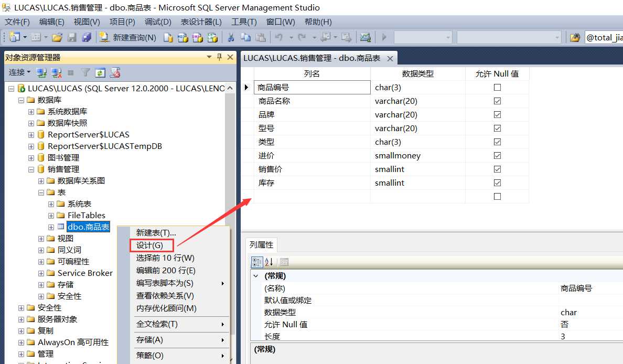Pin the 对象资源管理器 panel
Screen dimensions: 623x364
(219, 57)
